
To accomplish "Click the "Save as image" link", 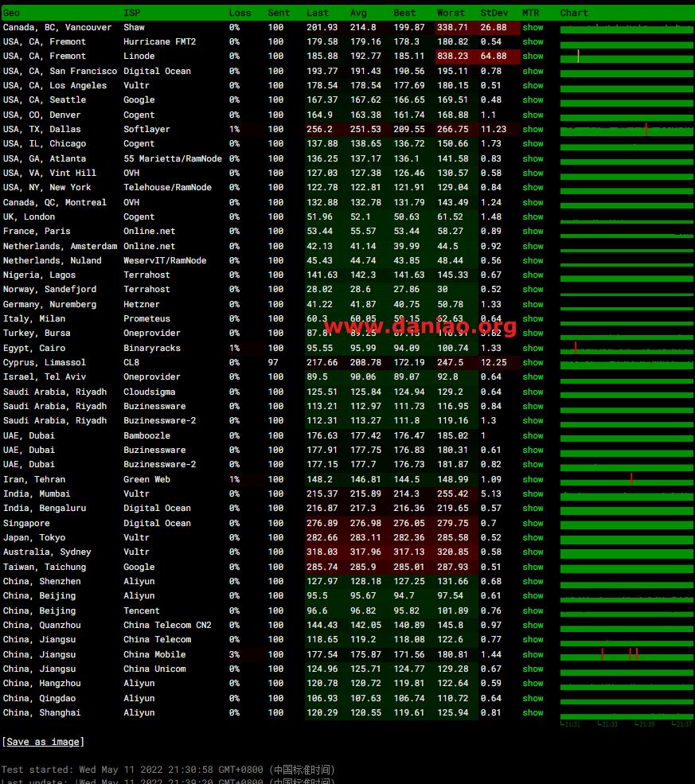I will 44,742.
